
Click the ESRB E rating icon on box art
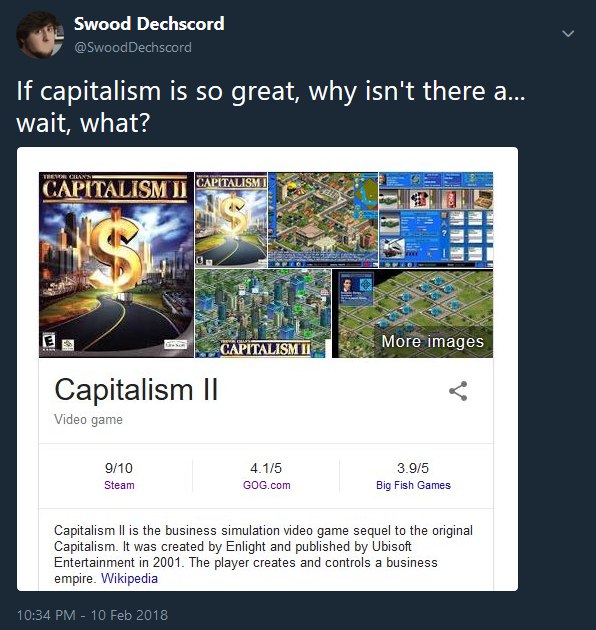(49, 341)
